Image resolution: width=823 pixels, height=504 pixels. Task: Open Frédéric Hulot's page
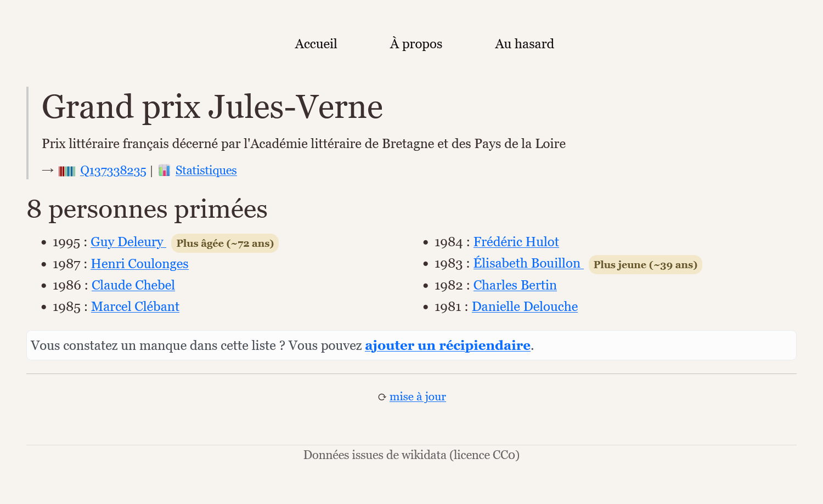pyautogui.click(x=516, y=242)
